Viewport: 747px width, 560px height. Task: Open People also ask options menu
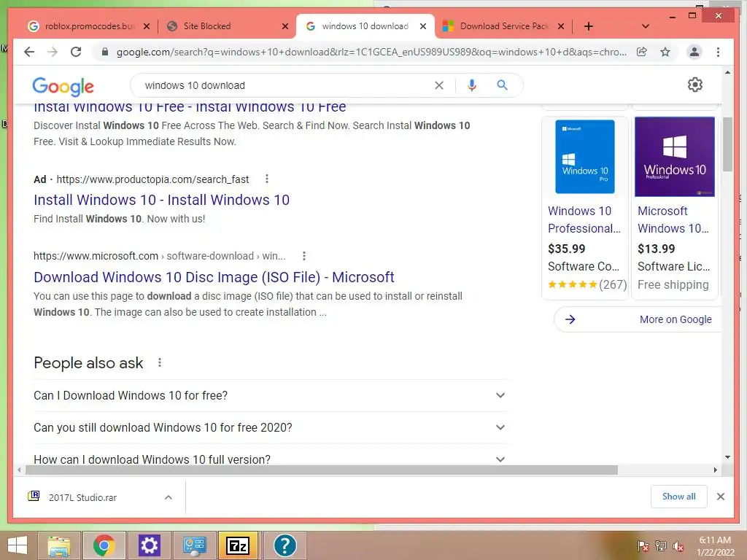point(160,363)
